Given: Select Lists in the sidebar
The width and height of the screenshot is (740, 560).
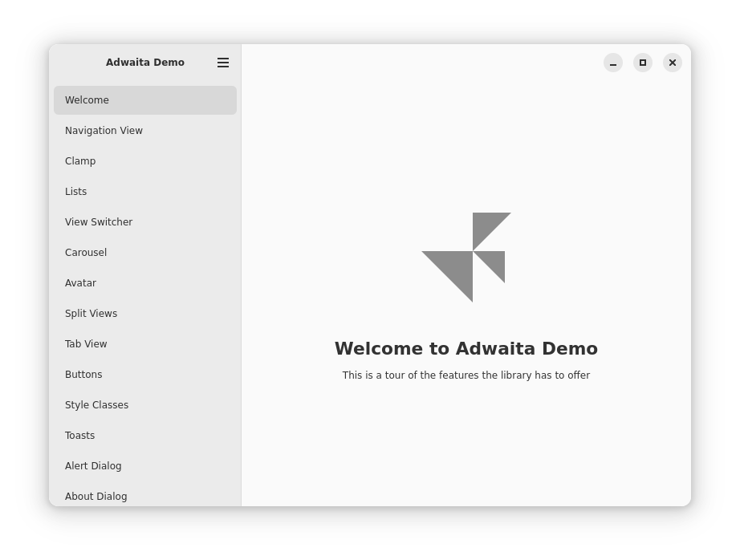Looking at the screenshot, I should [x=144, y=192].
